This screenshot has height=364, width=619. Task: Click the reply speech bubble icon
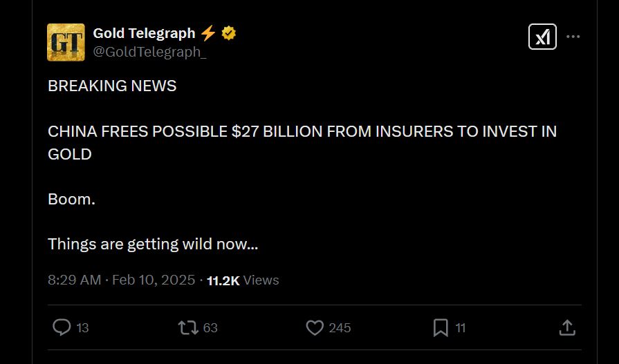point(62,327)
